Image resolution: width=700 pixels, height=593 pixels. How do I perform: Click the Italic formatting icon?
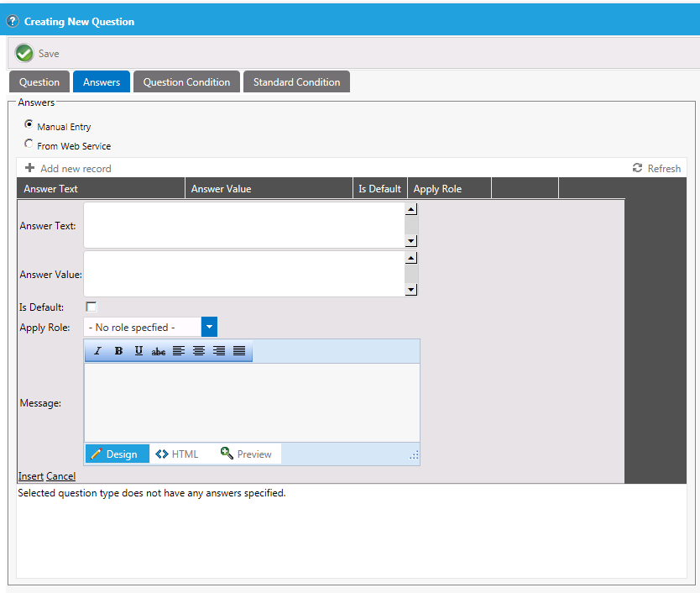click(x=98, y=351)
